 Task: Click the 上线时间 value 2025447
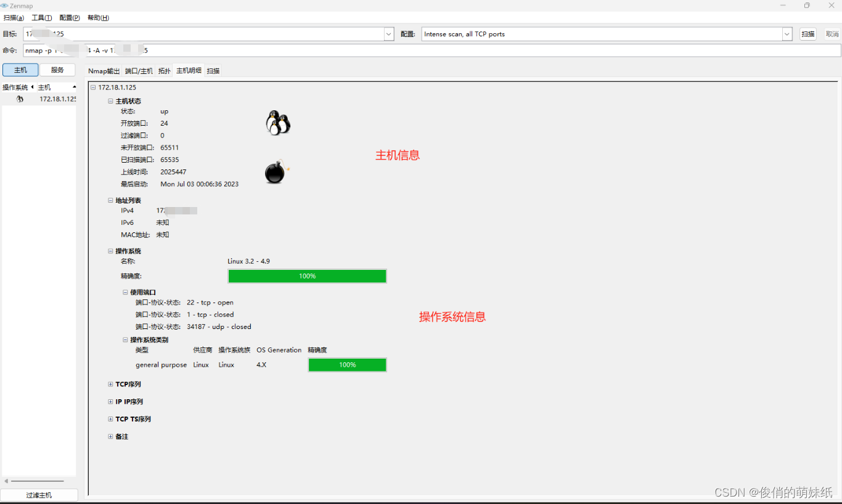(x=173, y=172)
